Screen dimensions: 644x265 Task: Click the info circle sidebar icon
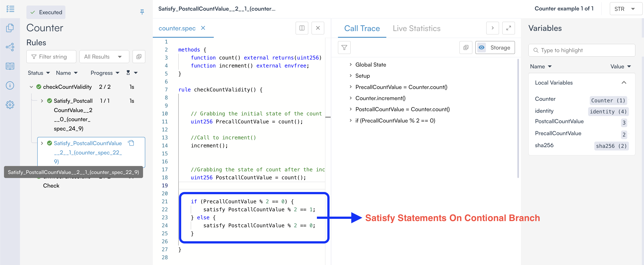pos(10,85)
